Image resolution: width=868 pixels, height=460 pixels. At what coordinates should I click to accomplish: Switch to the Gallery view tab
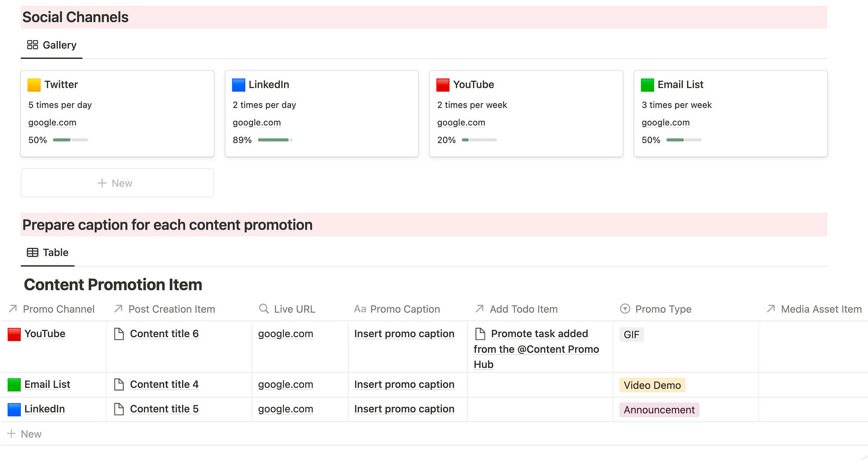(x=52, y=45)
